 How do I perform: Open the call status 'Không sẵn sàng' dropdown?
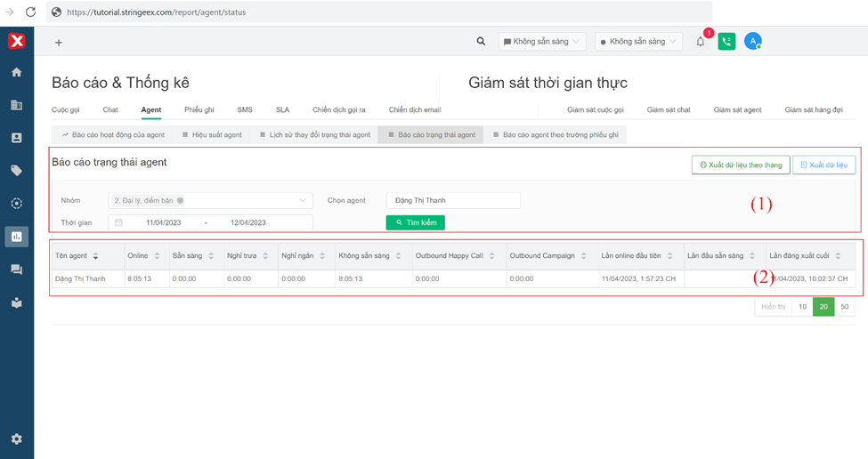638,41
